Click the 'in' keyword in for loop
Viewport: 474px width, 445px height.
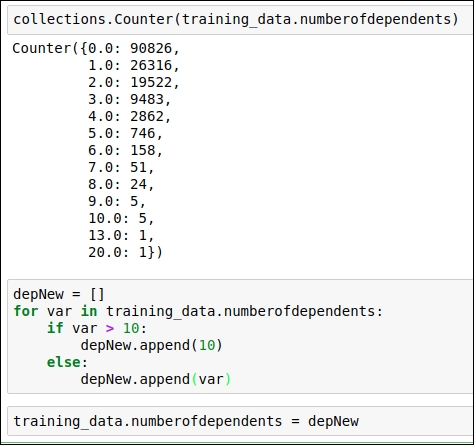click(x=89, y=311)
